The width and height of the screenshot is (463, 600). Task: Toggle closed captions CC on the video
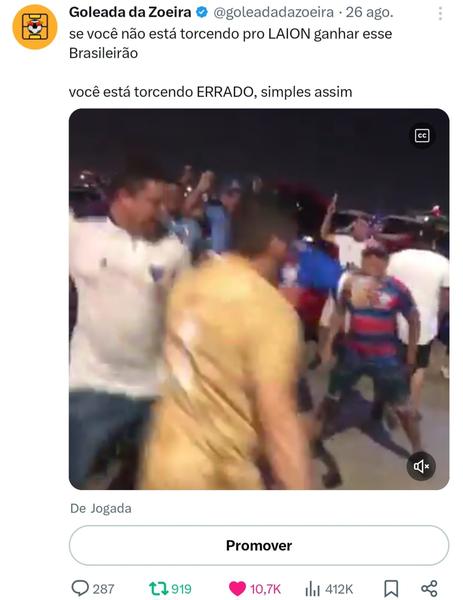point(422,136)
